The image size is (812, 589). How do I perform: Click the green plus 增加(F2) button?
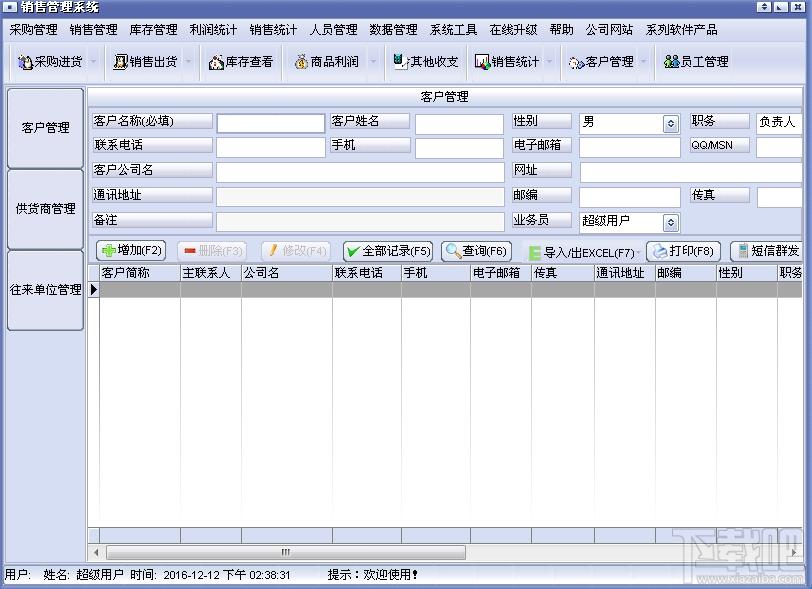click(x=131, y=251)
